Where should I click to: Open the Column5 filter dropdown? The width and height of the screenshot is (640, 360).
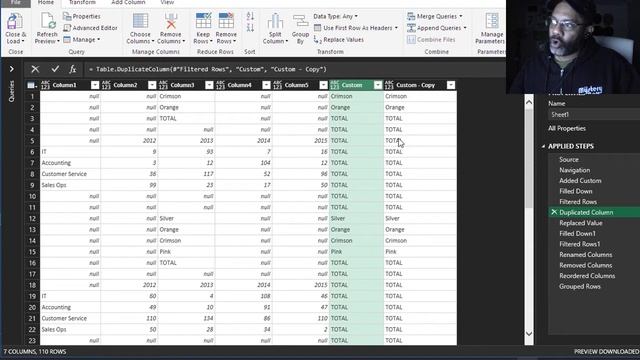coord(323,85)
